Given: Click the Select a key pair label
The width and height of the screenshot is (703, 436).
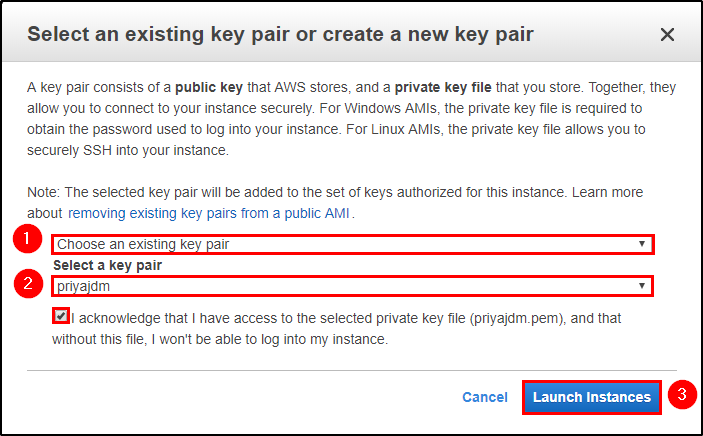Looking at the screenshot, I should [107, 265].
